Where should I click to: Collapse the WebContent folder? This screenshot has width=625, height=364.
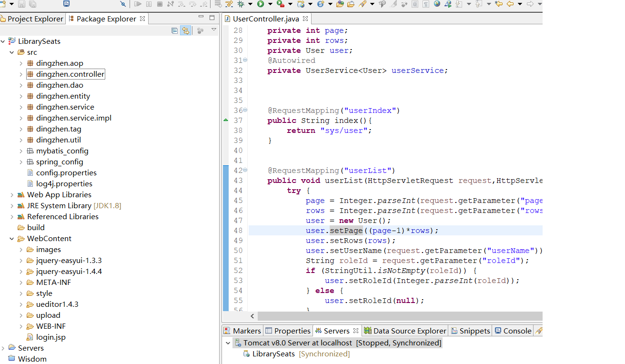pos(12,239)
